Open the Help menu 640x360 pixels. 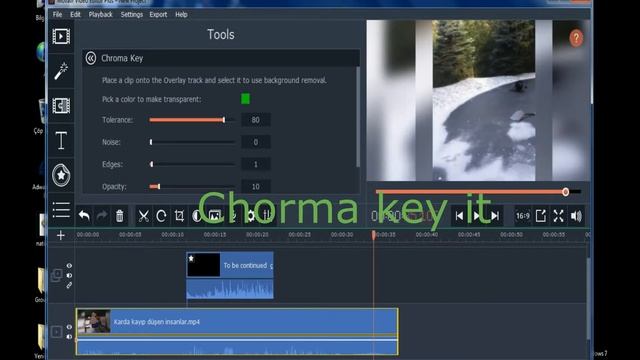click(x=181, y=14)
